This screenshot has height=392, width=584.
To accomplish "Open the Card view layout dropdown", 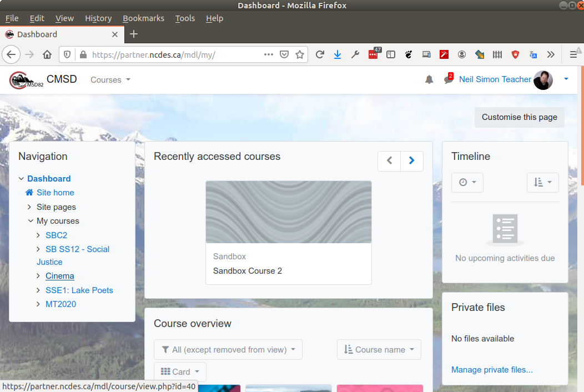I will tap(180, 371).
